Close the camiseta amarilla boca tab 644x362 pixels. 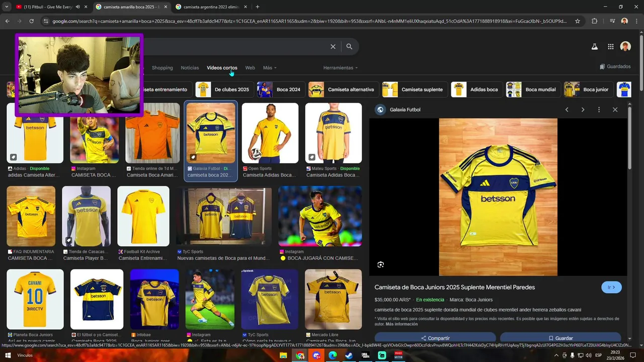(166, 7)
